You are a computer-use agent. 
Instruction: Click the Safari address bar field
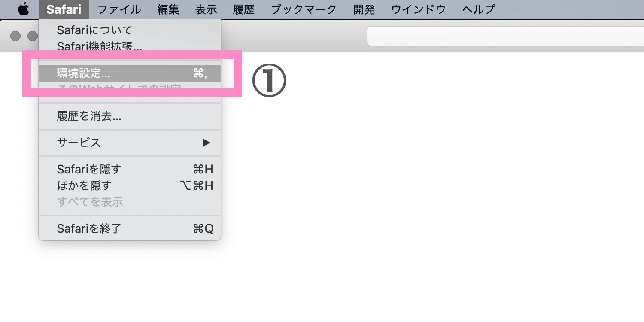(505, 36)
